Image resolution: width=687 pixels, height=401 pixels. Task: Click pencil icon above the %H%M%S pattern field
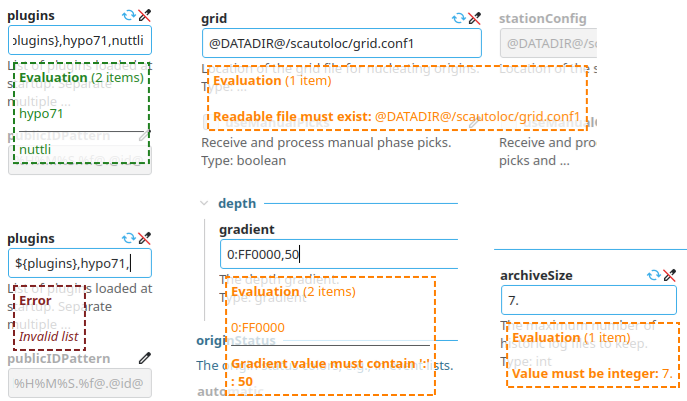pos(145,358)
